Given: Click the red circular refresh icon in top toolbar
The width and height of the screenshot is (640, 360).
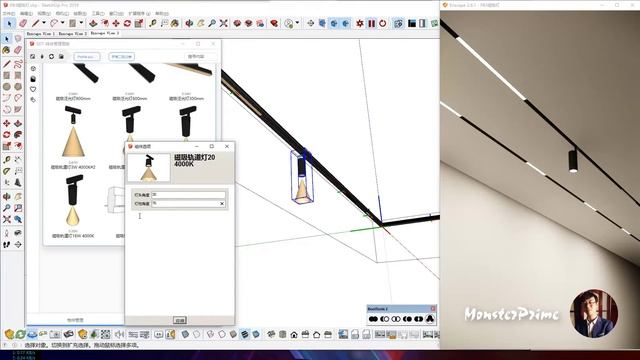Looking at the screenshot, I should 382,24.
